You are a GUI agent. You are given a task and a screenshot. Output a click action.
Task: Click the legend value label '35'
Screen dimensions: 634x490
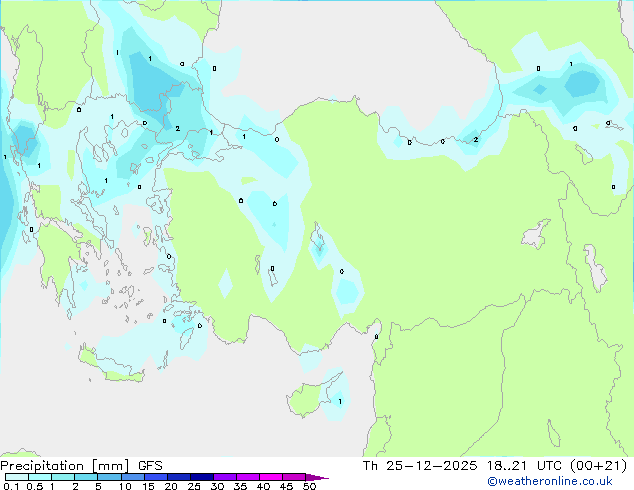[x=240, y=486]
